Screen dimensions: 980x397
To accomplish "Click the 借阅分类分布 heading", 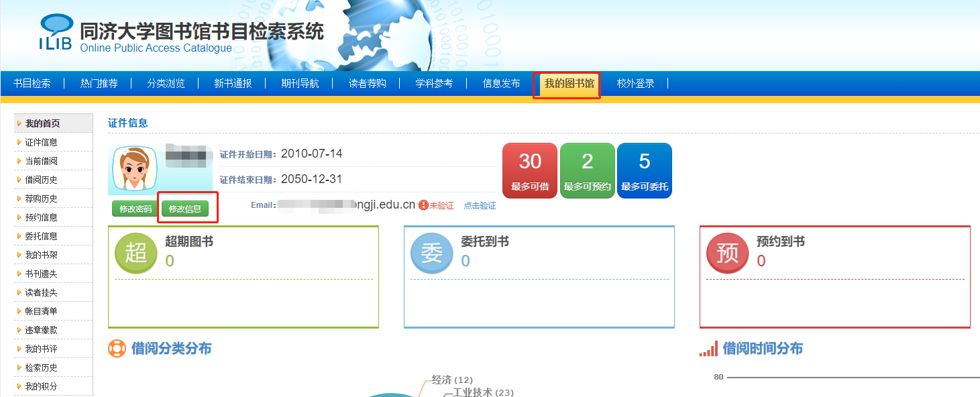I will (x=172, y=349).
